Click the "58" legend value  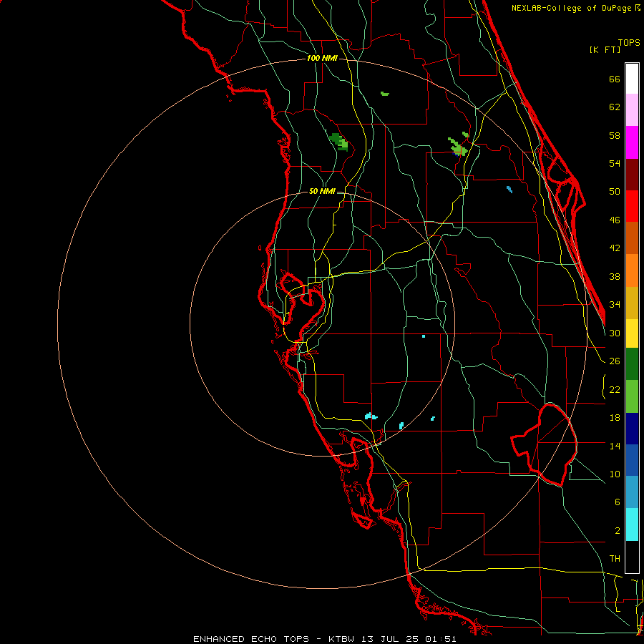tap(615, 135)
